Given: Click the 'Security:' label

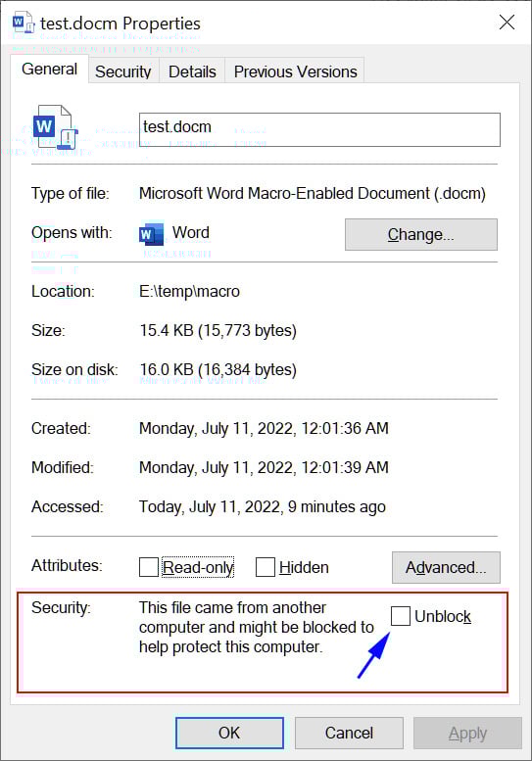Looking at the screenshot, I should 61,607.
